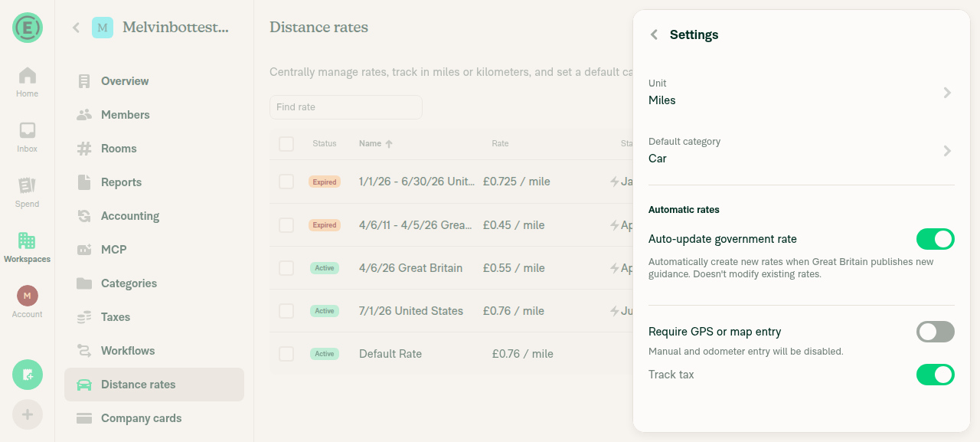Check the Default Rate checkbox
This screenshot has width=980, height=442.
pos(286,354)
